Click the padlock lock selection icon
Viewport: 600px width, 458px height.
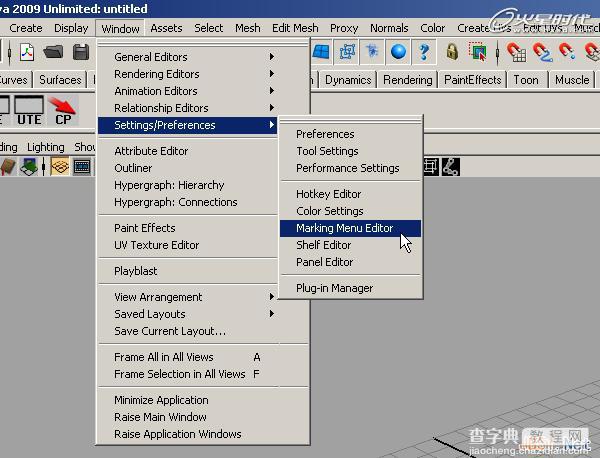452,52
